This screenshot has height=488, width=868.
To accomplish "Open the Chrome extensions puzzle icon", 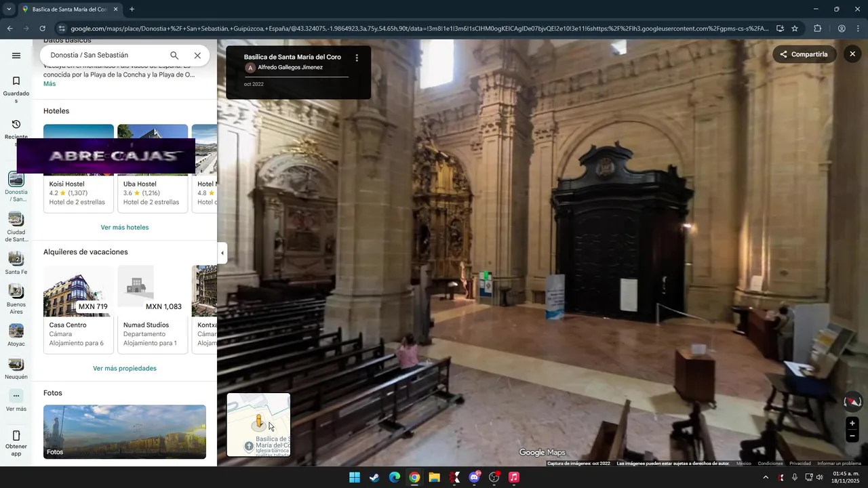I will coord(817,28).
